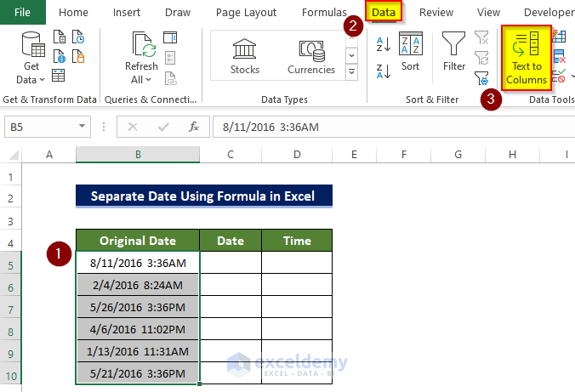Switch to the Formulas tab
The width and height of the screenshot is (575, 392).
[x=323, y=13]
